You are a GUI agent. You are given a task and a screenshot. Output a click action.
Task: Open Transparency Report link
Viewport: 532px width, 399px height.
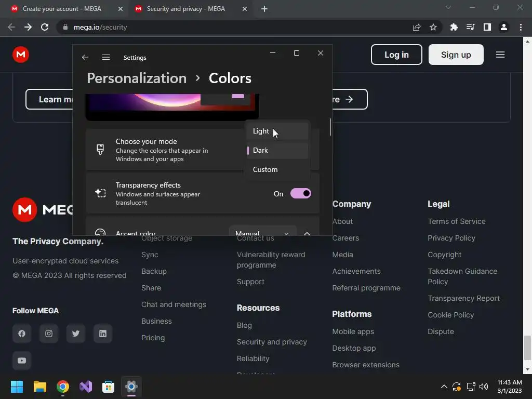click(x=463, y=298)
